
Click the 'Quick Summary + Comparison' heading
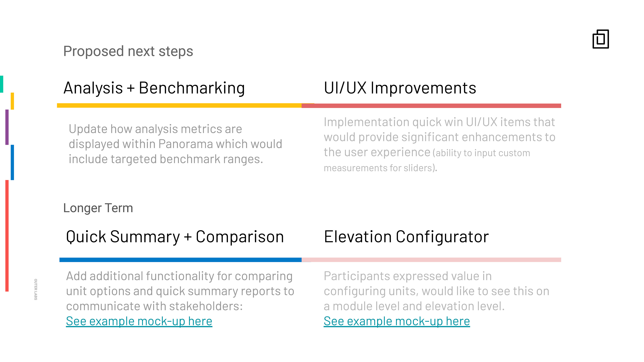[175, 237]
